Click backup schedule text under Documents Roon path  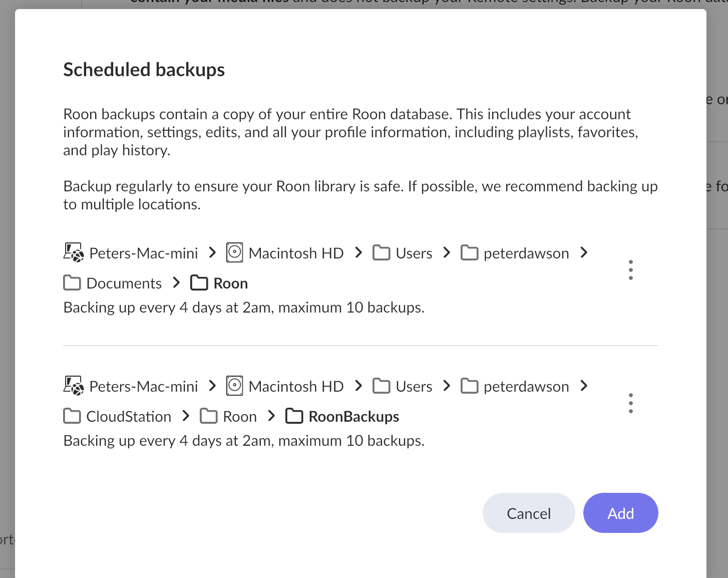[244, 308]
